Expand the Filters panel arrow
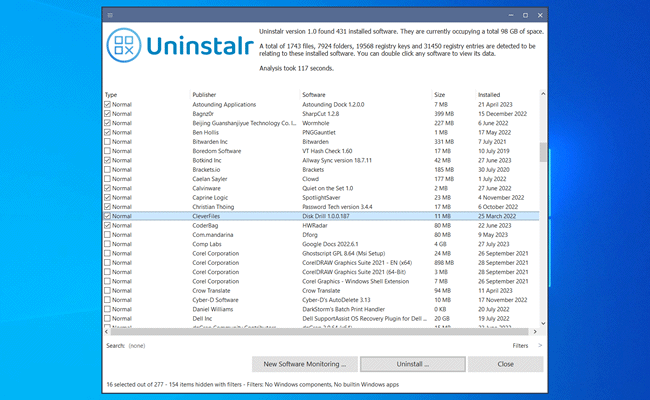 [540, 345]
